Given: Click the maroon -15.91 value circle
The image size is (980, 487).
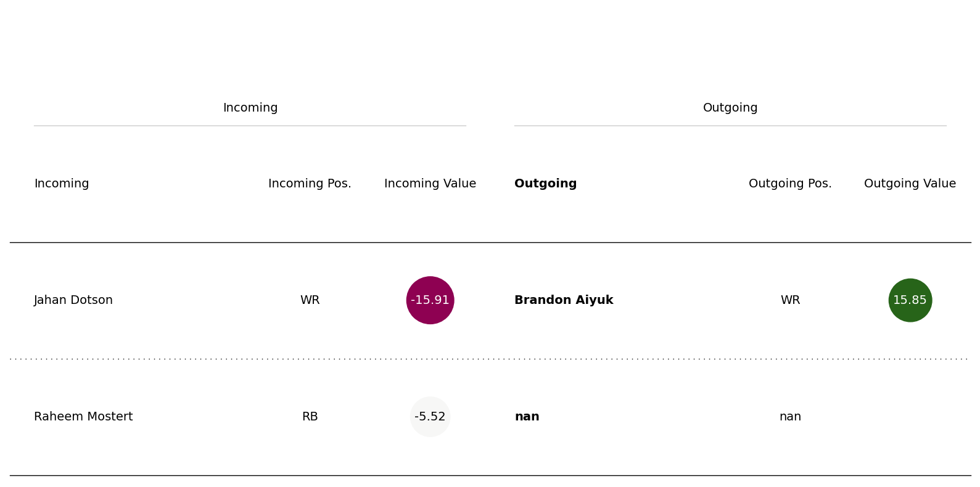Looking at the screenshot, I should pyautogui.click(x=430, y=300).
